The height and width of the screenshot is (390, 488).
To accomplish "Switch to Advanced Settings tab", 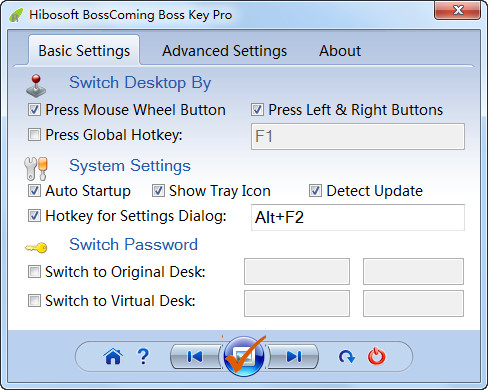I will (x=224, y=51).
